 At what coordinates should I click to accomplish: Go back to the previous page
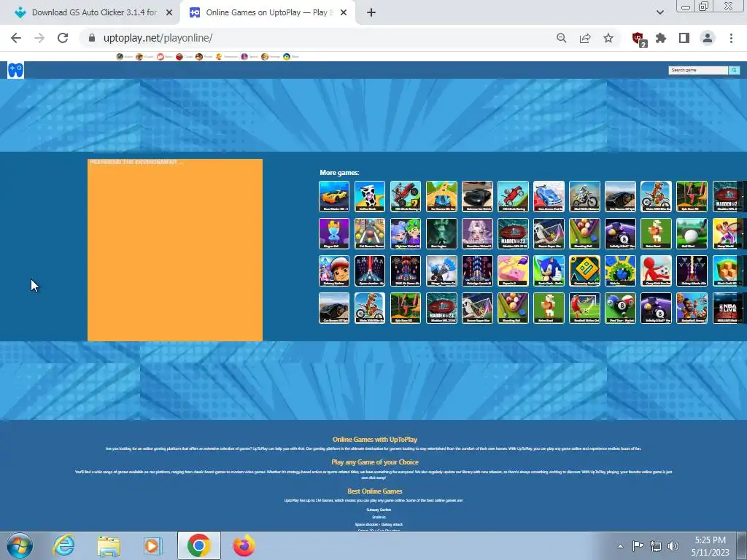coord(16,38)
